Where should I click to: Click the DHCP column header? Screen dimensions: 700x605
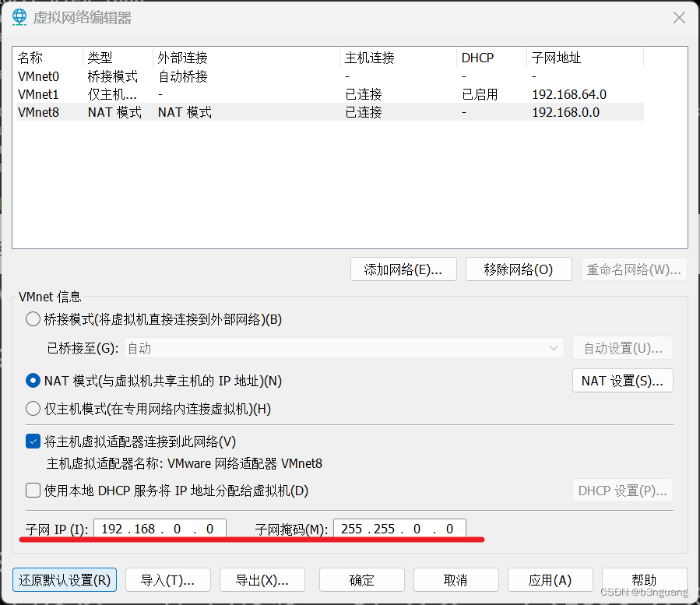492,58
